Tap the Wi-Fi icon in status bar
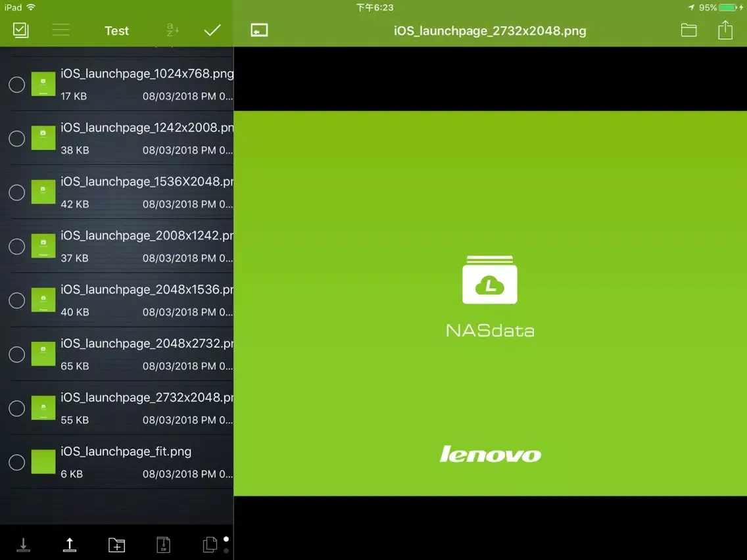The width and height of the screenshot is (747, 560). coord(31,7)
